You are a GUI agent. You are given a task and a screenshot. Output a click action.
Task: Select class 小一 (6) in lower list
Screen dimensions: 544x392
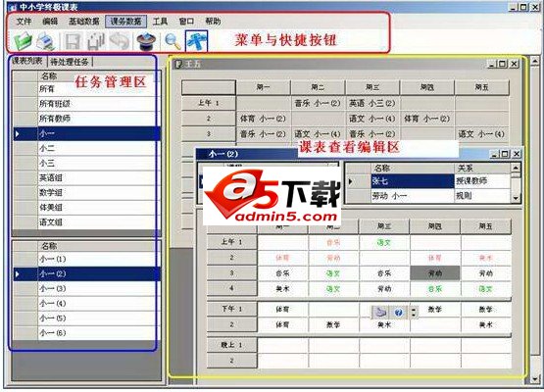pos(86,333)
